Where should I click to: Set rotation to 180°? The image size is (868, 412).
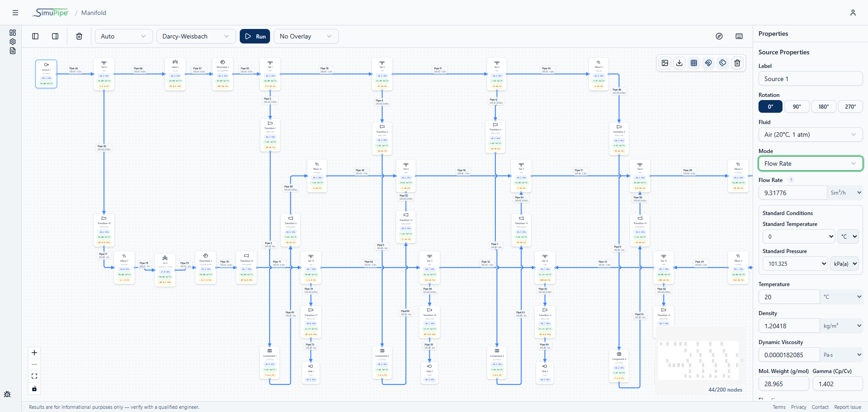[824, 106]
